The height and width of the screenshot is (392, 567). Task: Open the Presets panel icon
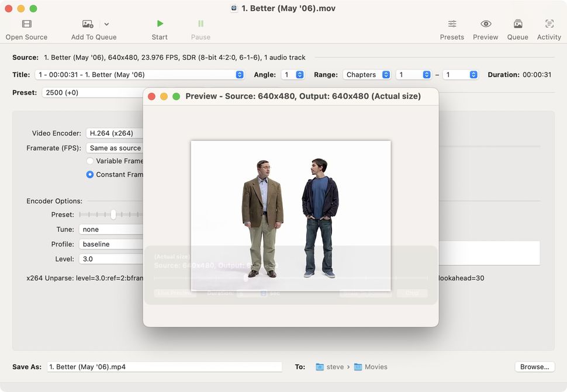[x=452, y=24]
